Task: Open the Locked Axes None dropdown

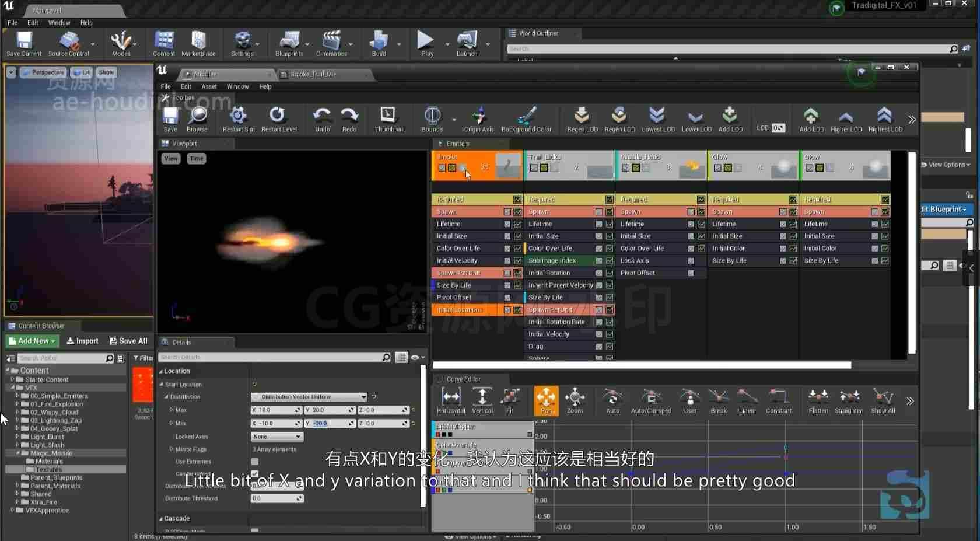Action: (x=277, y=437)
